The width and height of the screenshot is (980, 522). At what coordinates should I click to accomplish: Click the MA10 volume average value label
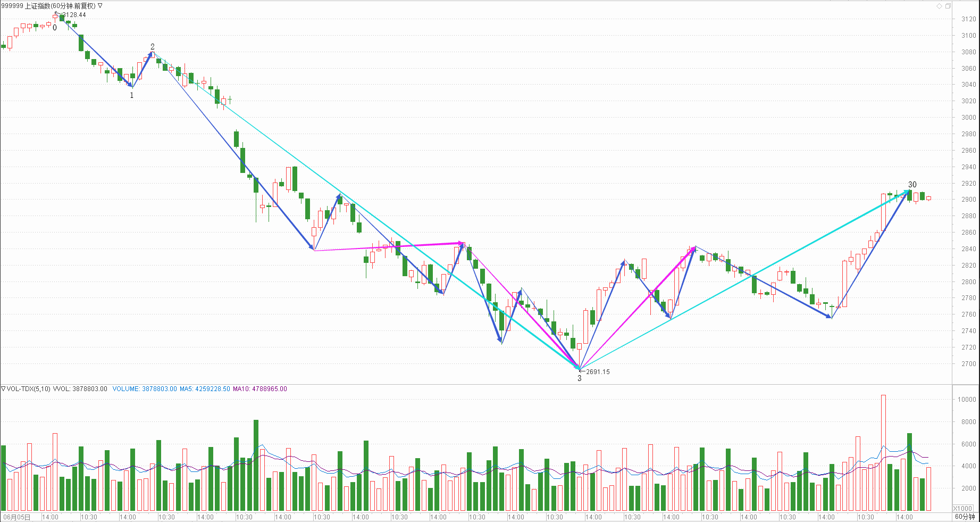tap(259, 389)
